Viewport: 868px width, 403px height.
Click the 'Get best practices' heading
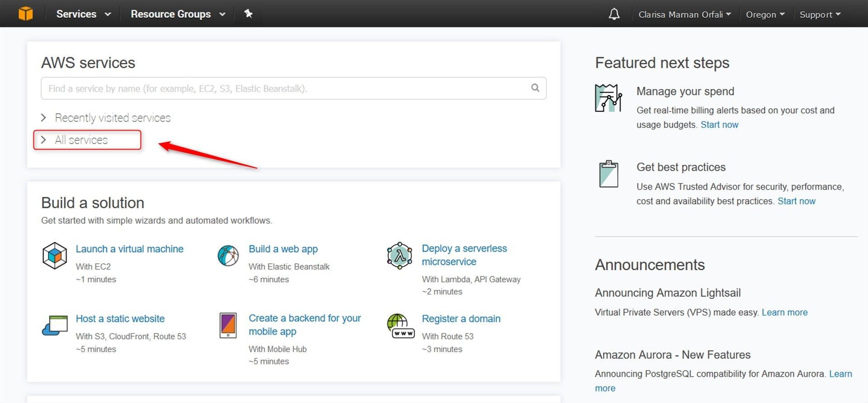coord(681,167)
